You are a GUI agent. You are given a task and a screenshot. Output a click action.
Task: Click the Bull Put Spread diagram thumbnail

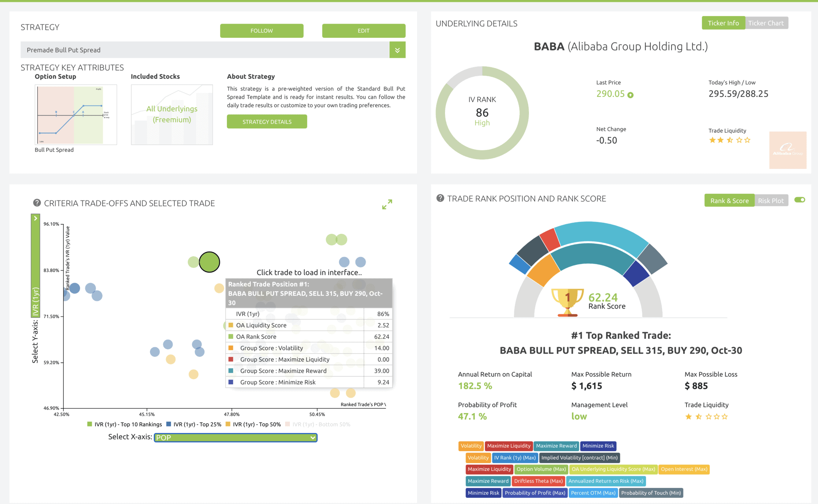(76, 115)
